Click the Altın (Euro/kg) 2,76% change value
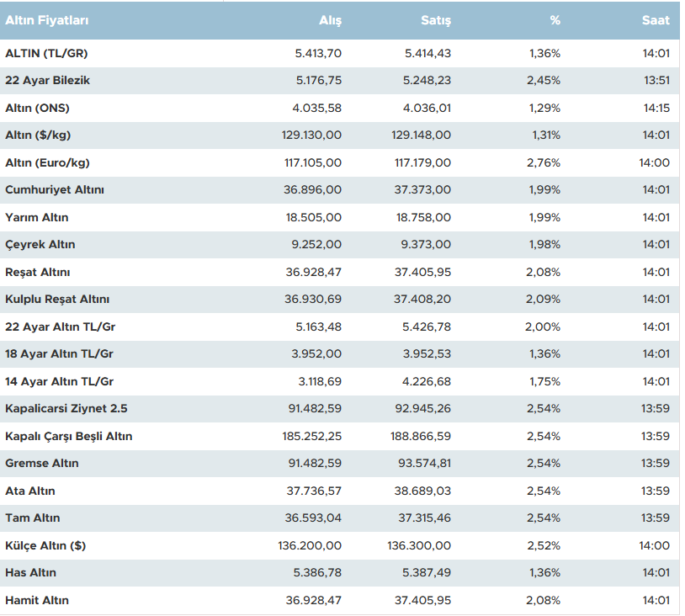685x616 pixels. (x=544, y=162)
